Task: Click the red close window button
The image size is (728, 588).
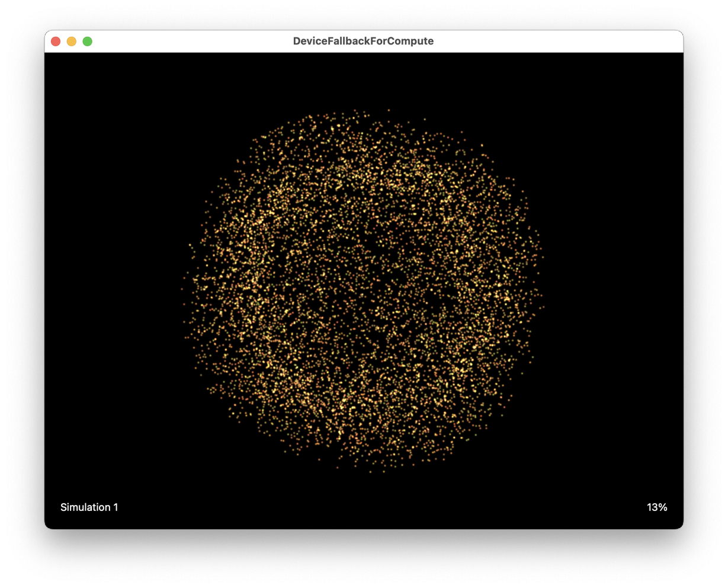Action: pyautogui.click(x=55, y=41)
